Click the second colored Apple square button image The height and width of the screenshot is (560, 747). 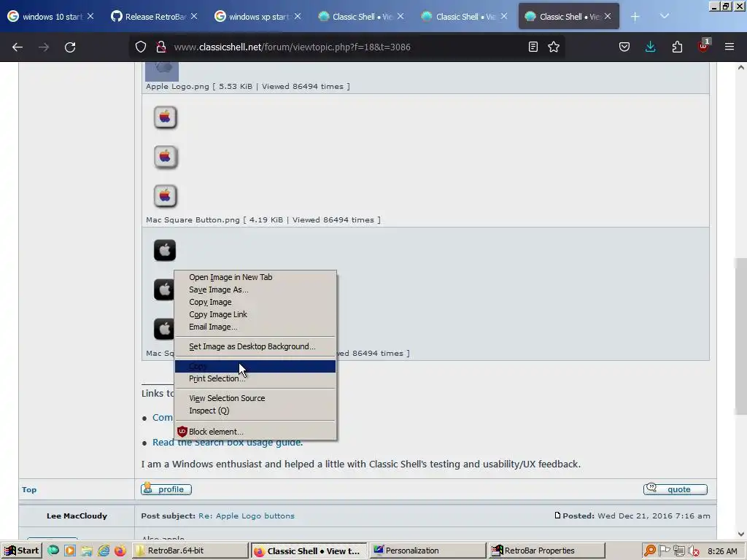click(166, 157)
